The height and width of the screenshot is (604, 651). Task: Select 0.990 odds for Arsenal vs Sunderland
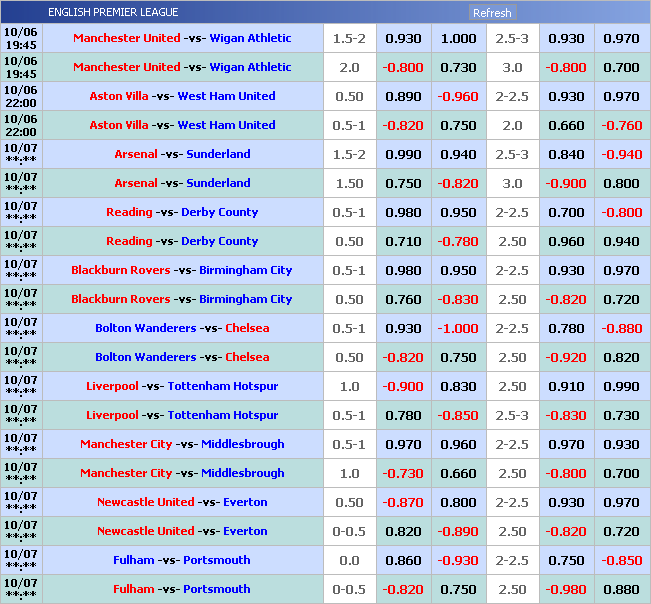point(403,154)
